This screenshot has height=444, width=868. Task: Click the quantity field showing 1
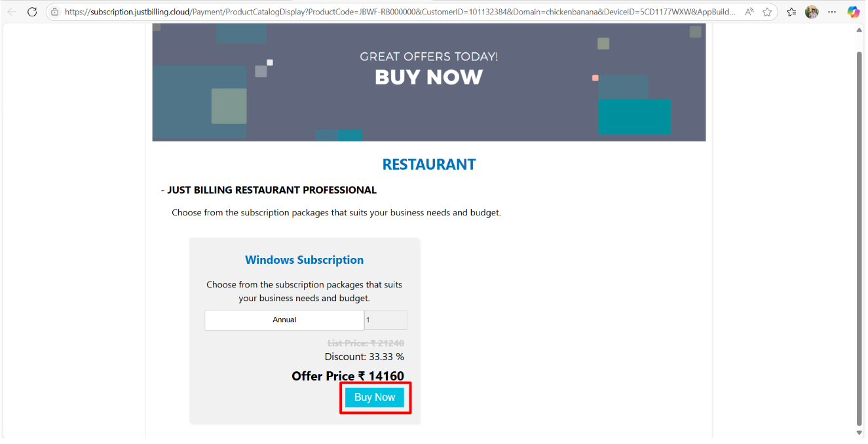386,320
